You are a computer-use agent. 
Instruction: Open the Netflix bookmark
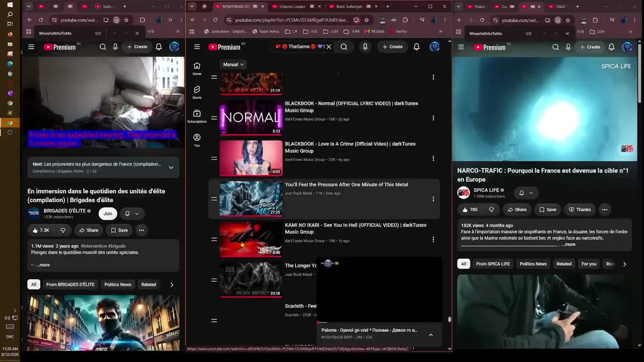click(x=397, y=31)
